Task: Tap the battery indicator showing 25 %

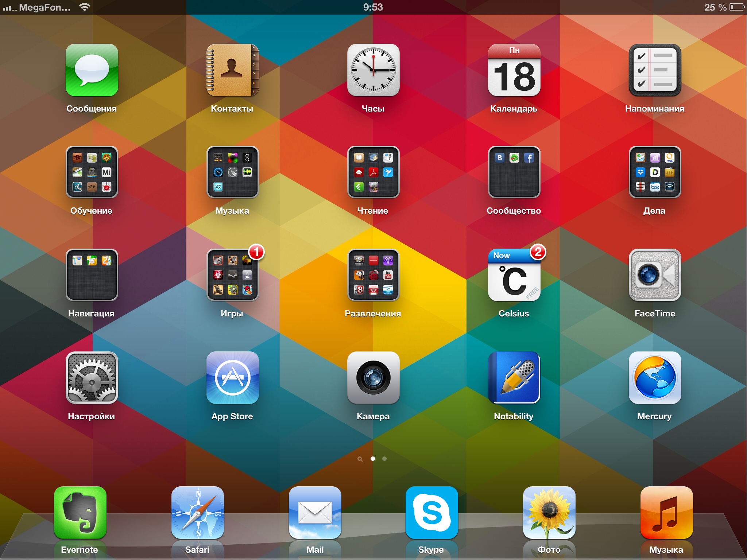Action: (725, 7)
